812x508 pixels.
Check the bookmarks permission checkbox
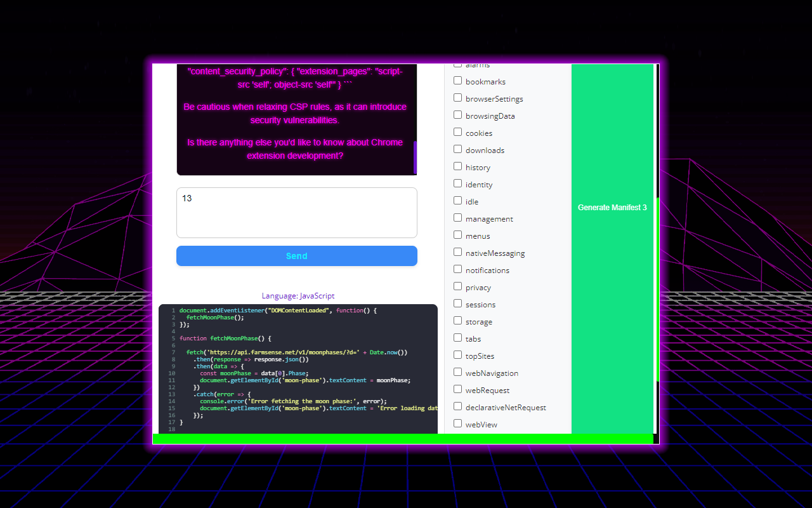(457, 81)
